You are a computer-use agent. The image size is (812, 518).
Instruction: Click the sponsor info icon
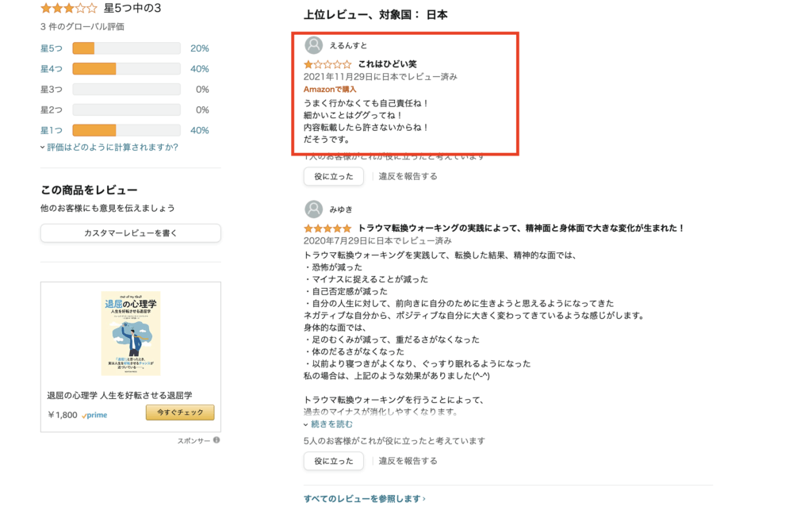pyautogui.click(x=216, y=440)
